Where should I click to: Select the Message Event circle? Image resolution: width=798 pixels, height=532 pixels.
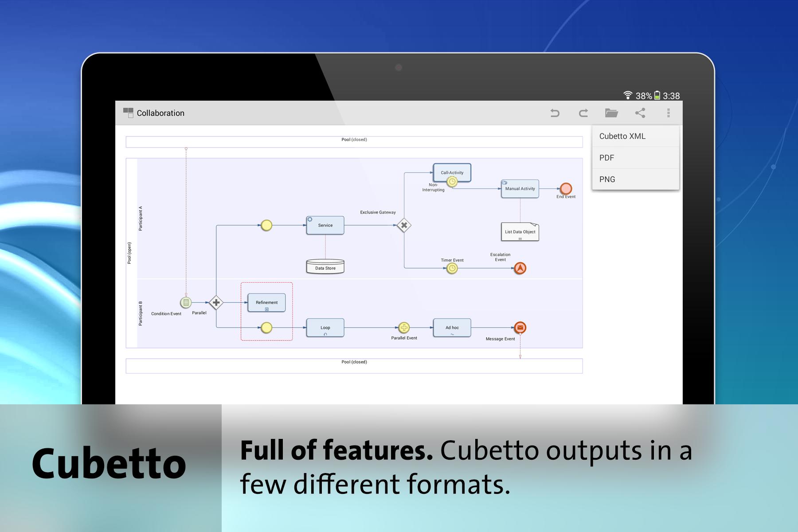(520, 328)
